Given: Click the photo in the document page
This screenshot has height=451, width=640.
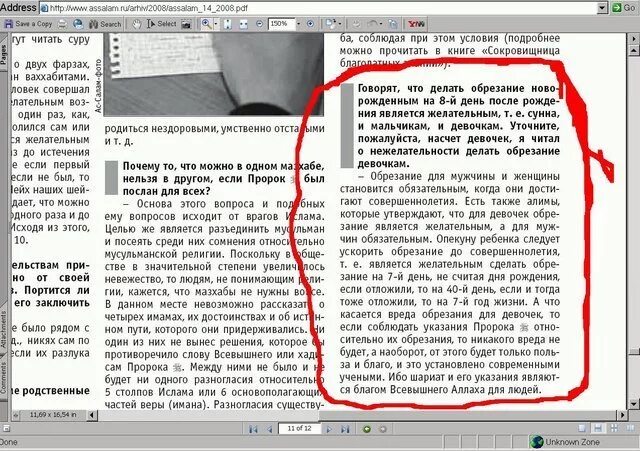Looking at the screenshot, I should (x=213, y=74).
